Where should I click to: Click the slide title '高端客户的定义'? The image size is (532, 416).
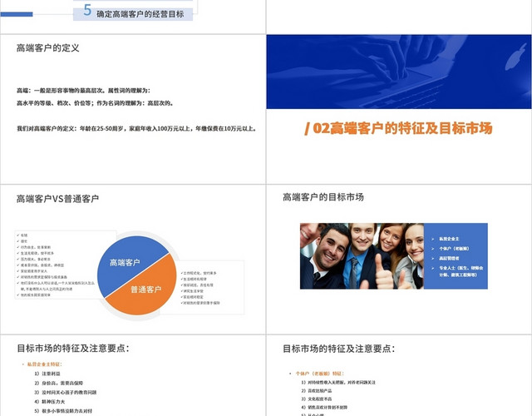tap(48, 48)
